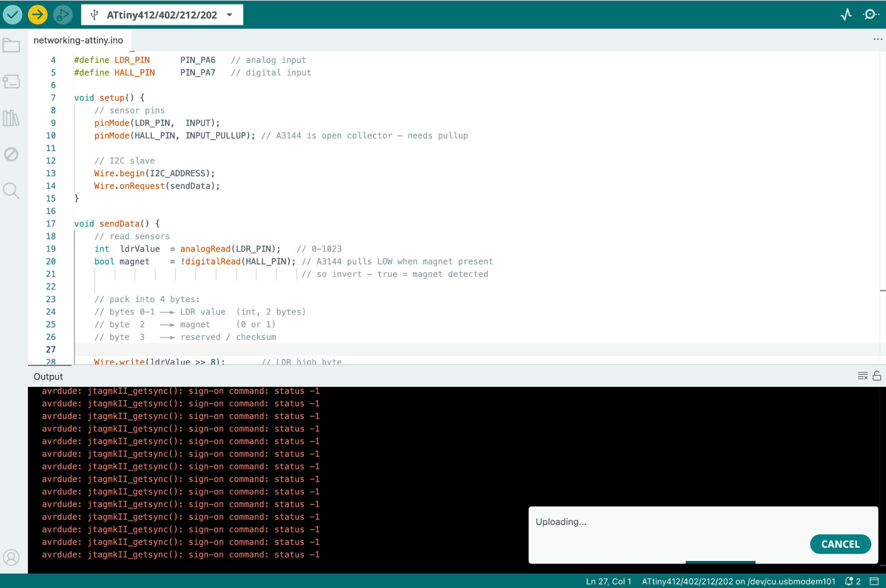This screenshot has height=588, width=886.
Task: Show the Debug sidebar panel
Action: coord(11,154)
